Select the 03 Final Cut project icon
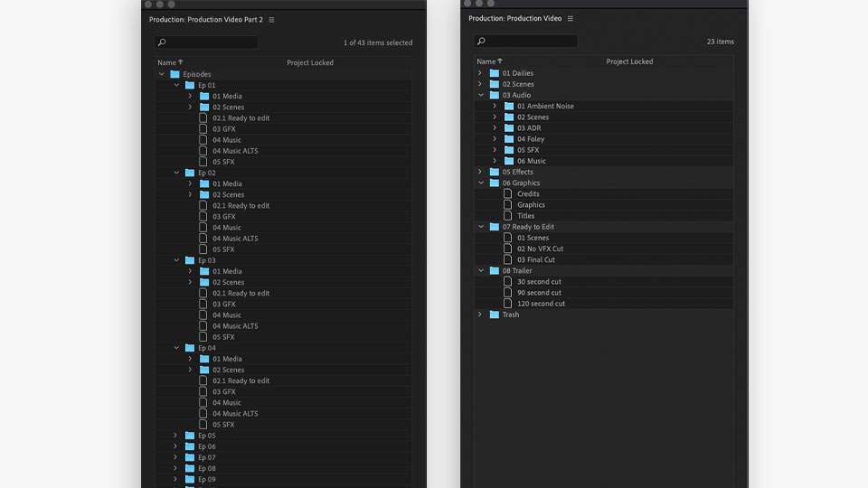The width and height of the screenshot is (868, 488). (507, 259)
